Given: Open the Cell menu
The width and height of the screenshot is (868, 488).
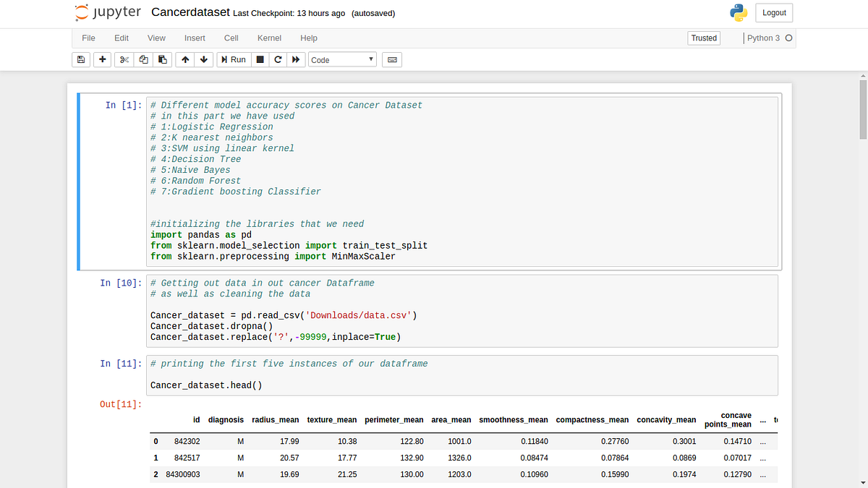Looking at the screenshot, I should coord(231,38).
